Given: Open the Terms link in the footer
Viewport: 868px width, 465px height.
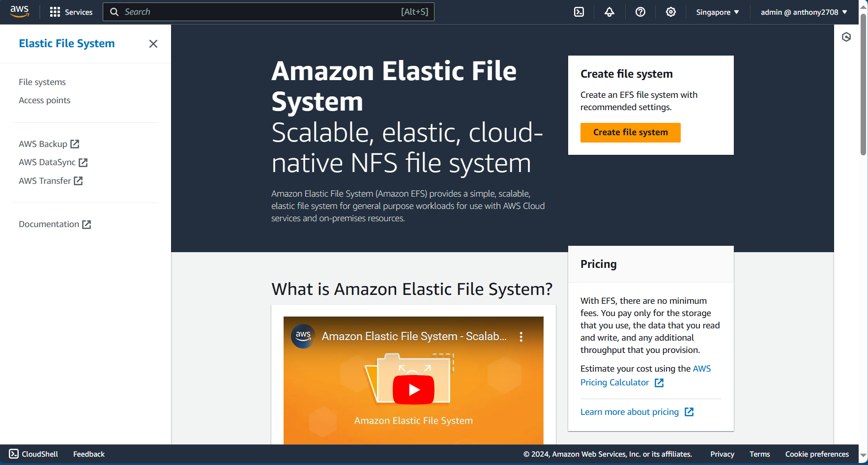Looking at the screenshot, I should [x=760, y=454].
